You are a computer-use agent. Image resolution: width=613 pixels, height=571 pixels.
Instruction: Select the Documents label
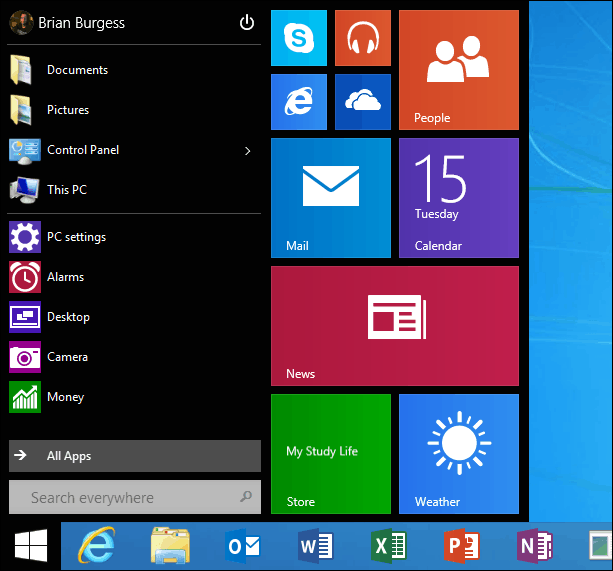[77, 70]
